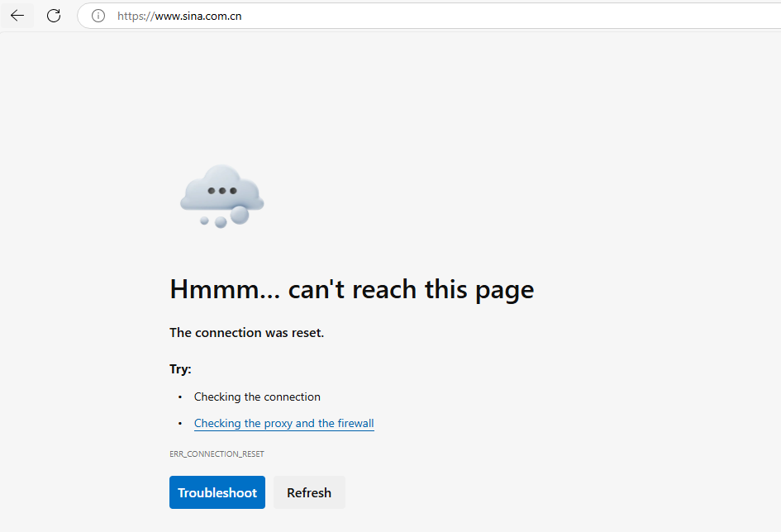
Task: Follow the 'Checking the proxy and the firewall' link
Action: tap(283, 423)
